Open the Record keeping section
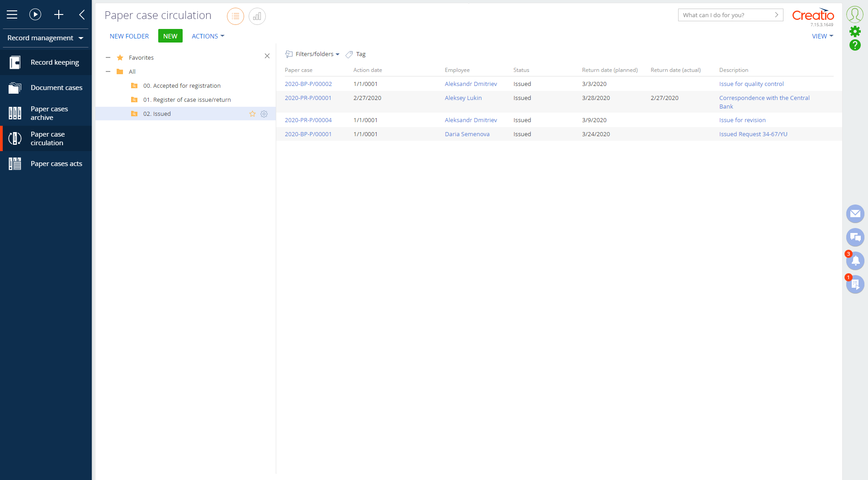 (54, 62)
